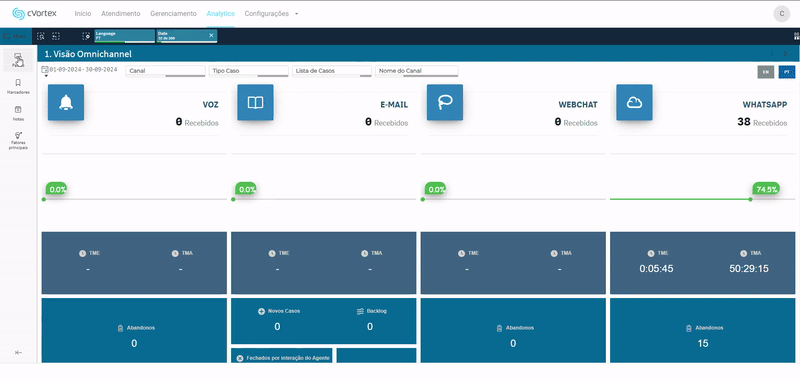Open Fatores principais lightbulb icon
This screenshot has width=800, height=382.
coord(18,135)
